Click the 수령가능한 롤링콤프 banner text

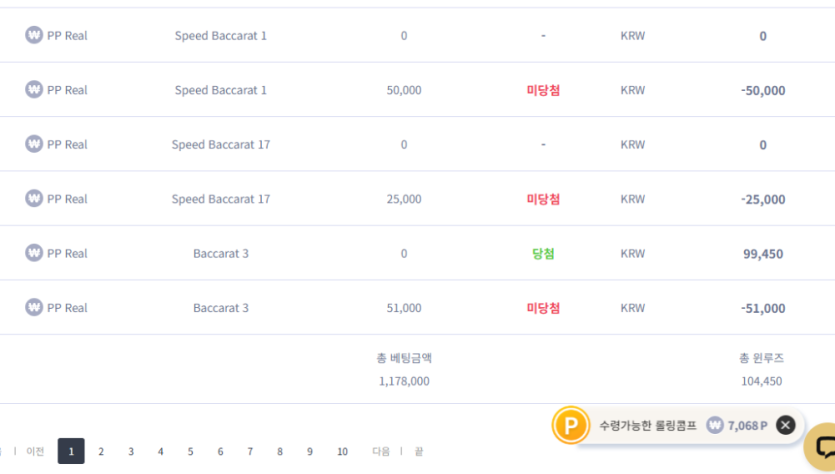[648, 425]
